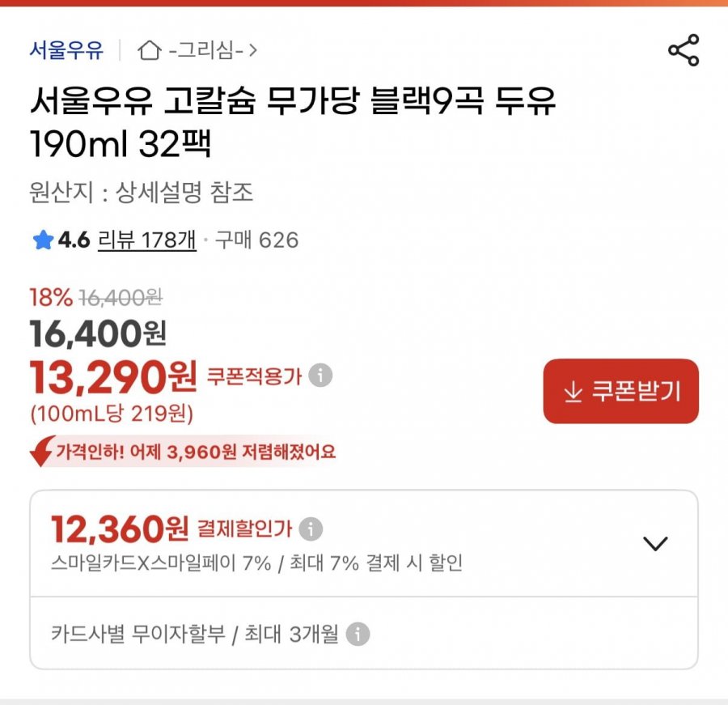728x705 pixels.
Task: Tap the 가격인하 price drop notice
Action: tap(195, 451)
